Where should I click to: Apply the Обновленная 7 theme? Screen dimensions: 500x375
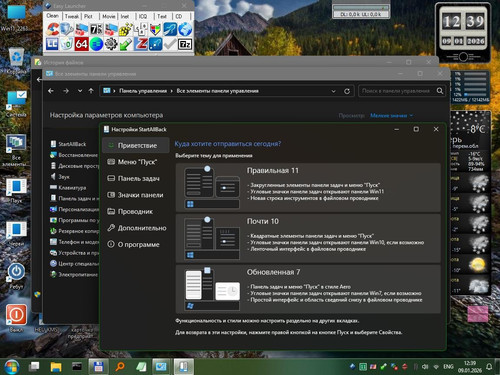coord(308,289)
